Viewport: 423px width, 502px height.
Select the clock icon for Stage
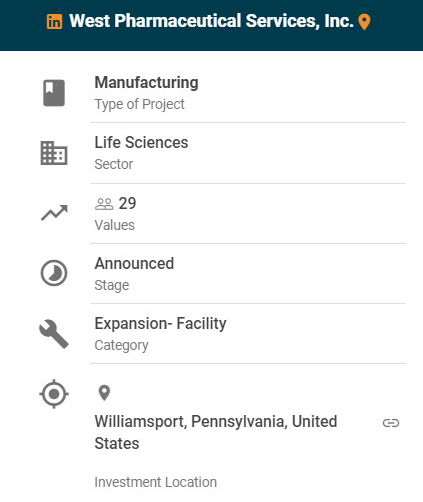click(54, 273)
